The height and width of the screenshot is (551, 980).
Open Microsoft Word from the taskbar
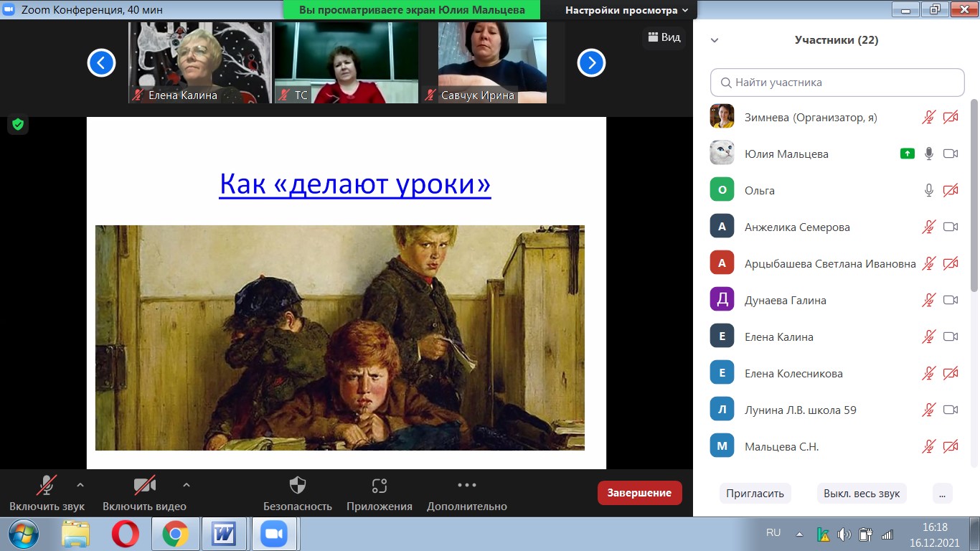pyautogui.click(x=225, y=534)
